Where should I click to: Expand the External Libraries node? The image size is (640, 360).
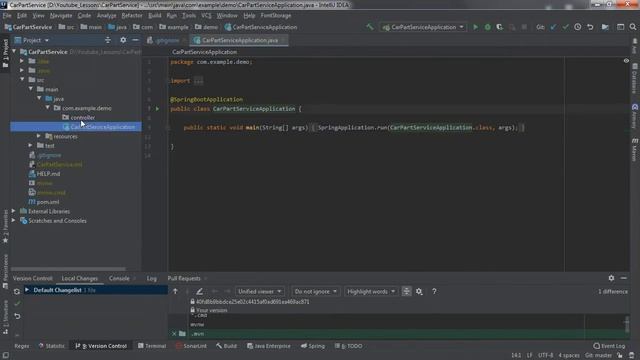[x=13, y=211]
